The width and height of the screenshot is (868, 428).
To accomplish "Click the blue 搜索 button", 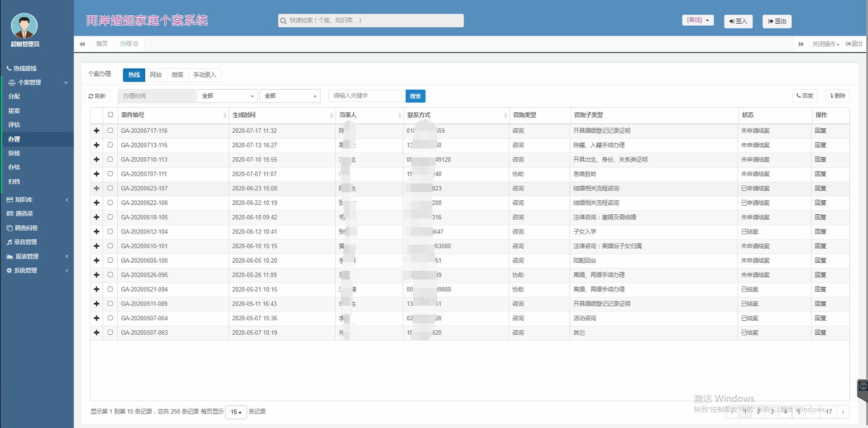I will [x=415, y=96].
